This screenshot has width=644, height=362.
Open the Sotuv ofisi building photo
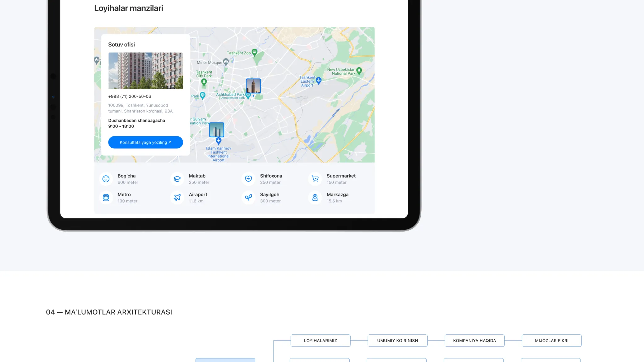(146, 71)
